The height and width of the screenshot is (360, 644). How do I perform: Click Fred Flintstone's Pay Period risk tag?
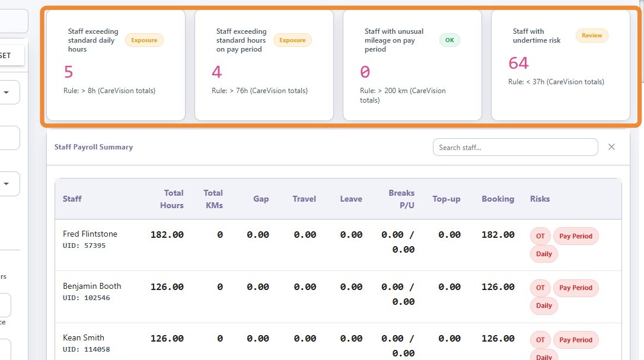(576, 236)
